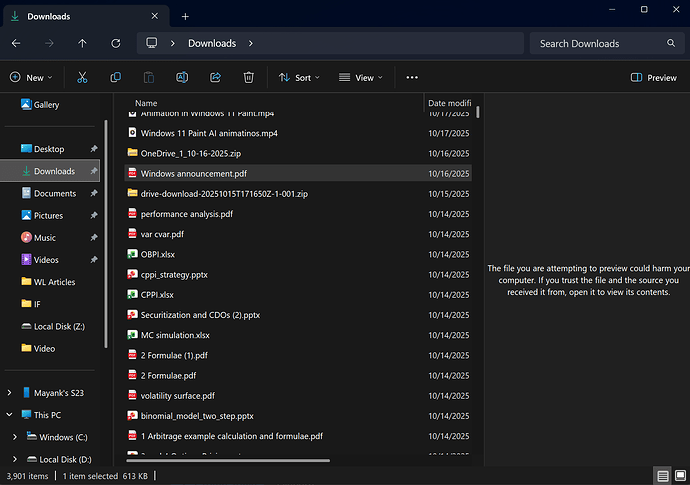
Task: Switch to large icons view in status bar
Action: [x=678, y=476]
